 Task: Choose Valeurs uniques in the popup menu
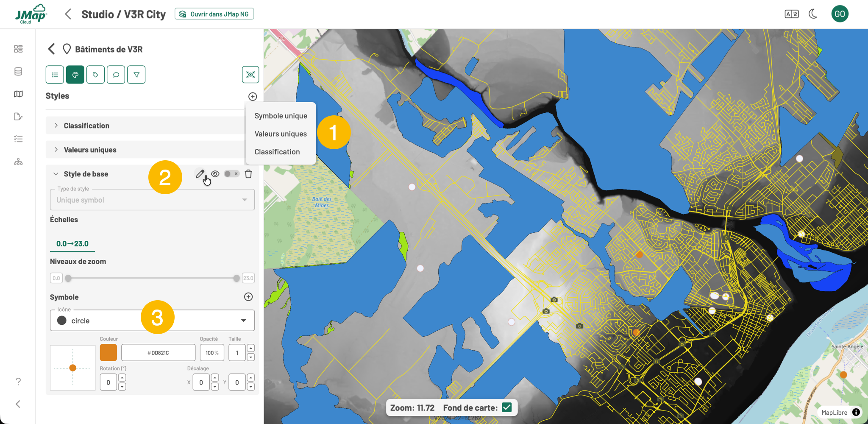click(281, 134)
